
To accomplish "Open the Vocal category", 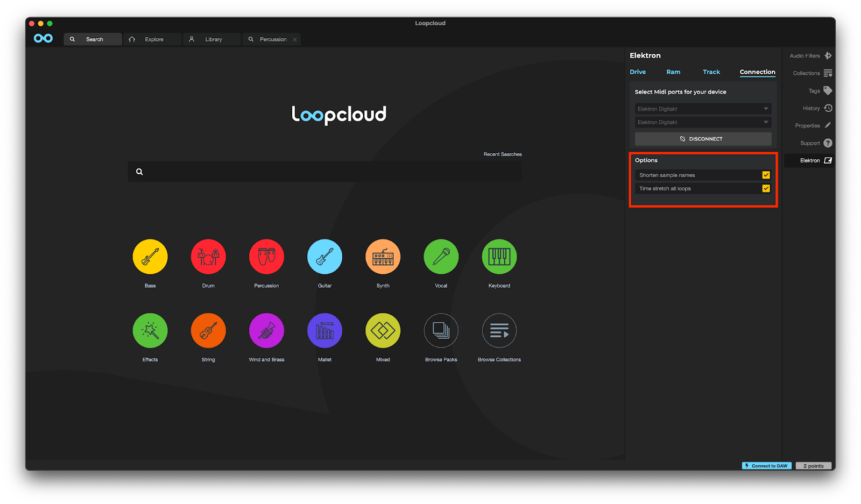I will [441, 257].
